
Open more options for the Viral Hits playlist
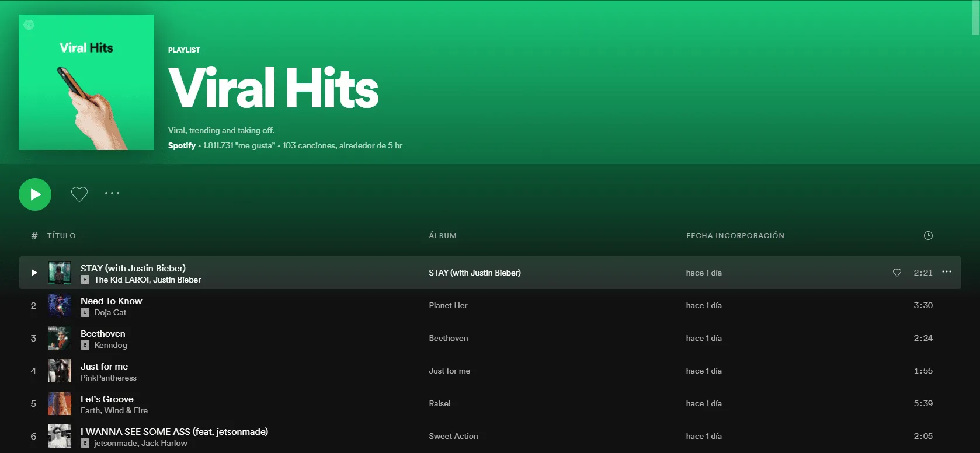[x=112, y=193]
